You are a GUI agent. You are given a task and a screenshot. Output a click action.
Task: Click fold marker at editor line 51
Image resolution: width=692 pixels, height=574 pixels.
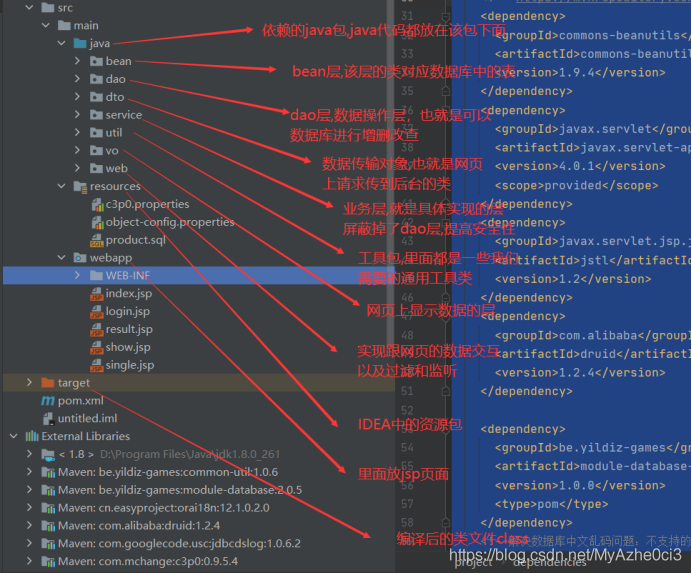[446, 391]
